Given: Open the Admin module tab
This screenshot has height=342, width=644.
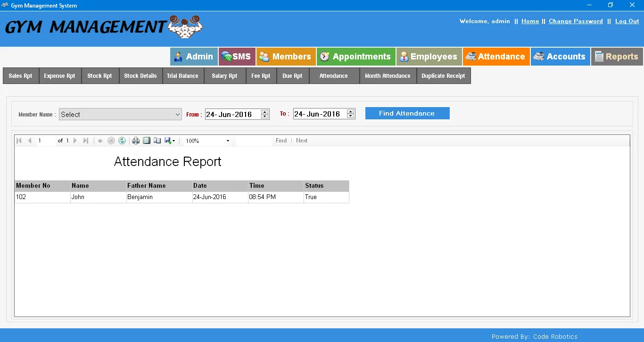Looking at the screenshot, I should point(194,57).
